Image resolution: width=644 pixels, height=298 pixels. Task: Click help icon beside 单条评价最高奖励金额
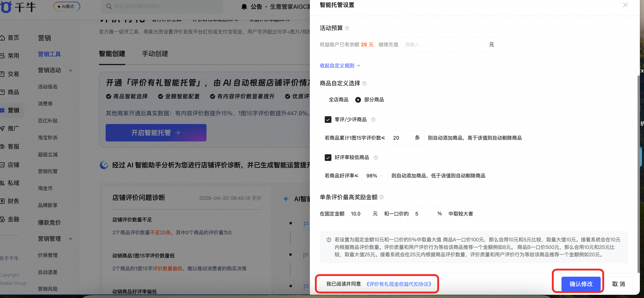[382, 197]
